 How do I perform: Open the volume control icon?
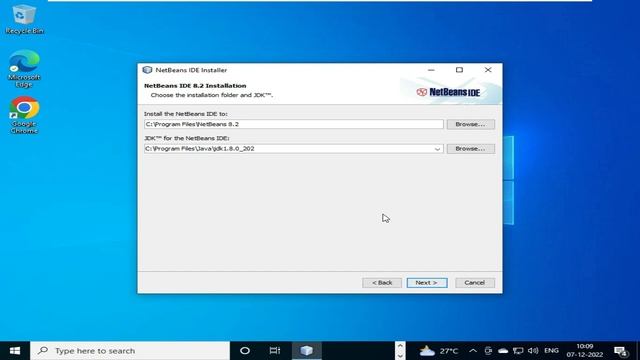(x=533, y=351)
